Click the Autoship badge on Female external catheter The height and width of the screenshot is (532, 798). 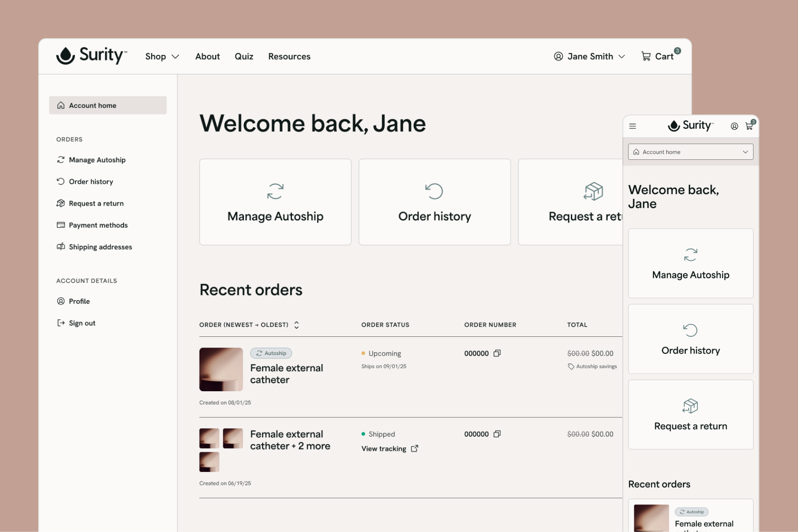point(271,353)
